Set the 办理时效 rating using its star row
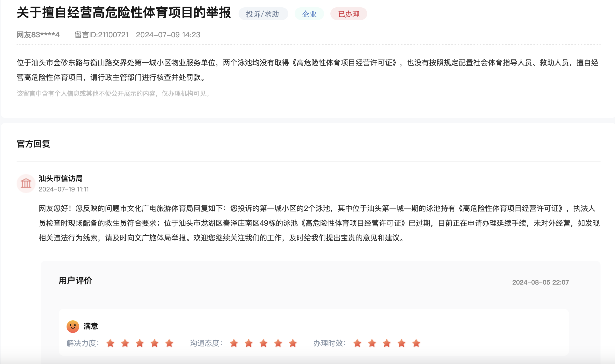615x364 pixels. [x=387, y=343]
